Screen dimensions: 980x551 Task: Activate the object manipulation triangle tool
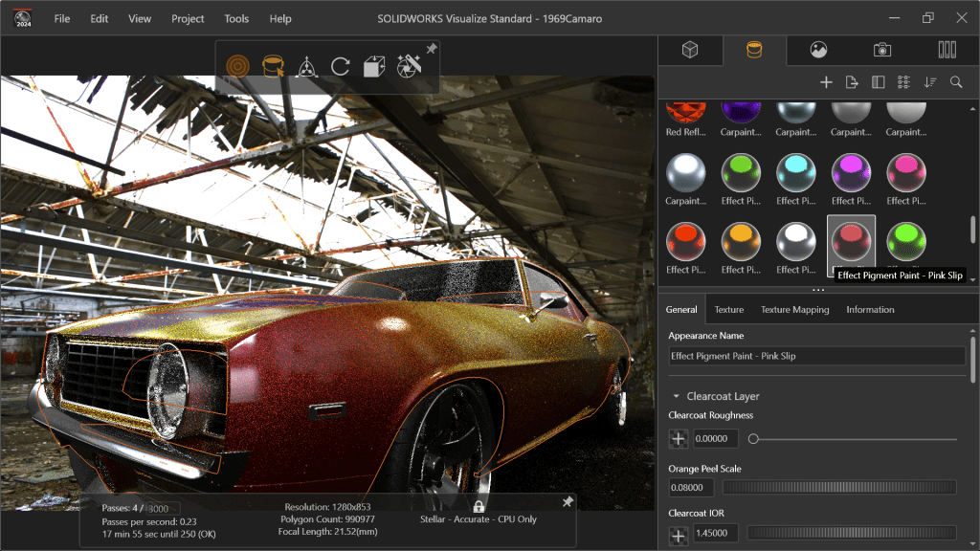306,66
